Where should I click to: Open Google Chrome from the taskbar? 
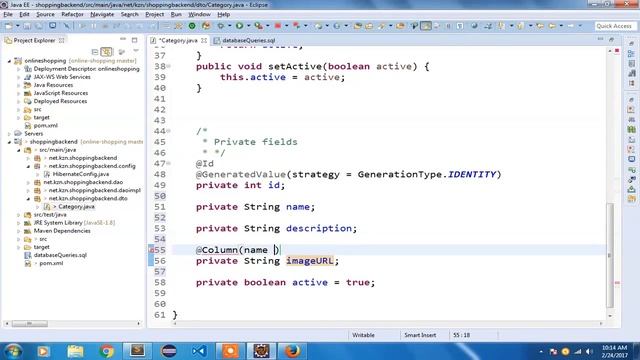pos(106,351)
